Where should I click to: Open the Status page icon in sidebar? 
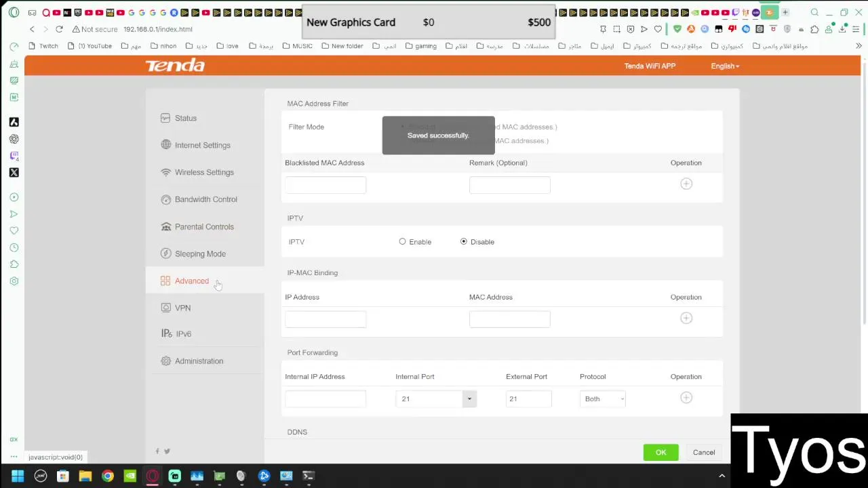point(165,118)
